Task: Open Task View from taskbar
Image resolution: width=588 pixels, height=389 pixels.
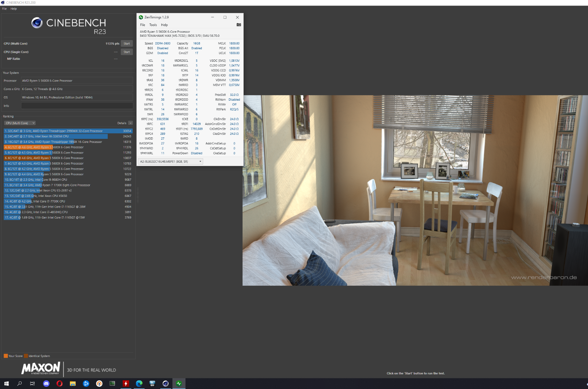Action: pos(32,383)
